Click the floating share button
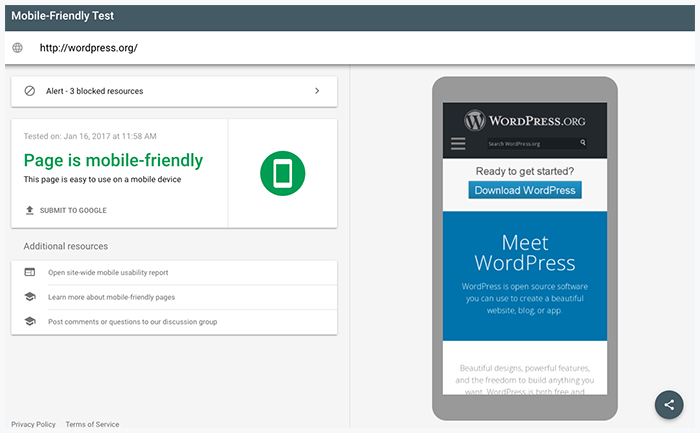Image resolution: width=700 pixels, height=433 pixels. click(x=669, y=404)
